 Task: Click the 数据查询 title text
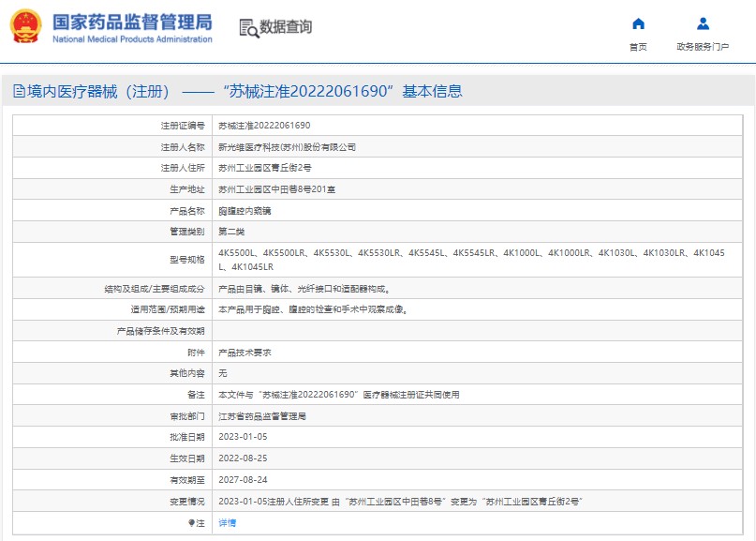pos(287,27)
